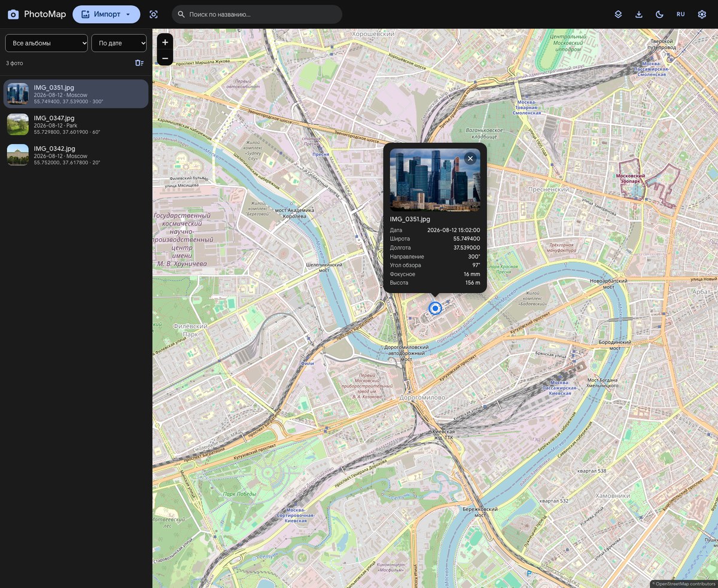Viewport: 718px width, 588px height.
Task: Open settings via gear icon
Action: (702, 14)
